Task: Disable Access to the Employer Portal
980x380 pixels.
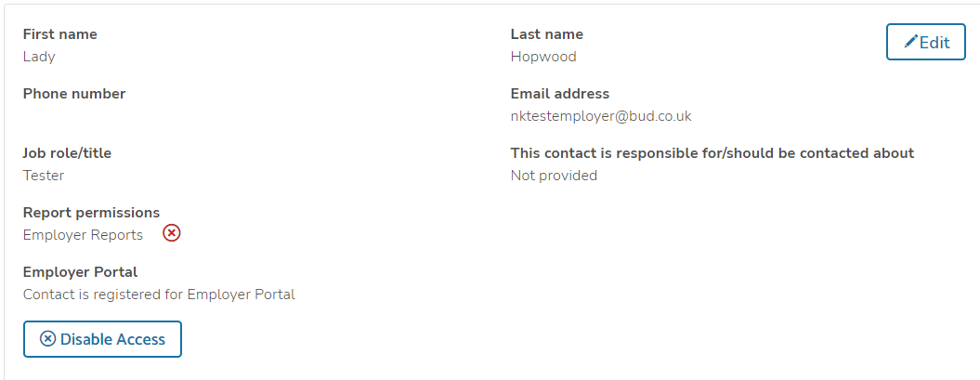Action: tap(102, 339)
